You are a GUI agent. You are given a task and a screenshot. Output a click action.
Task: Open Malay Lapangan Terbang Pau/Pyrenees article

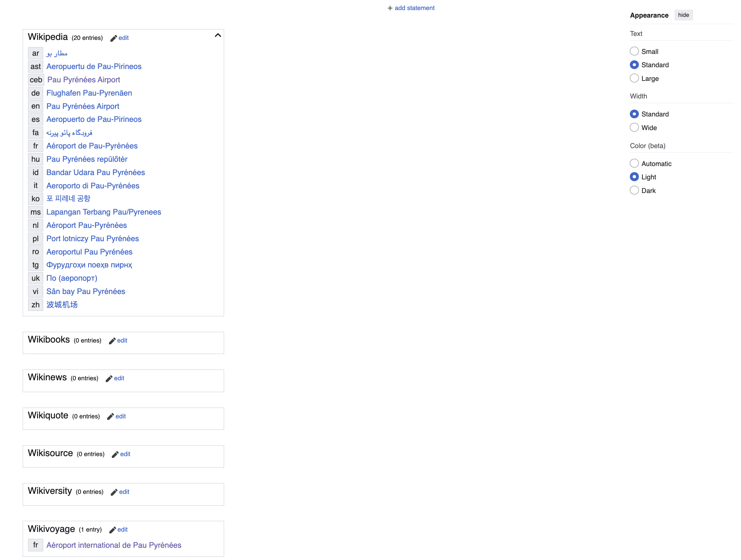click(104, 212)
